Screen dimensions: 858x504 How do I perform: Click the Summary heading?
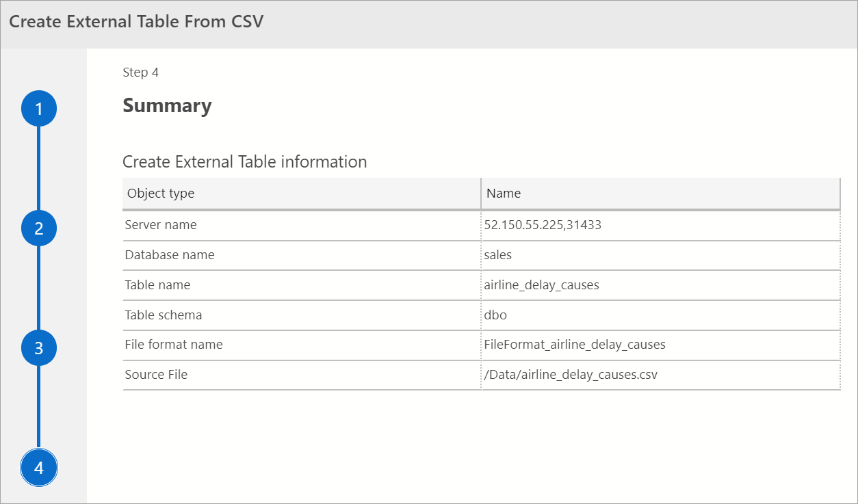(x=167, y=106)
